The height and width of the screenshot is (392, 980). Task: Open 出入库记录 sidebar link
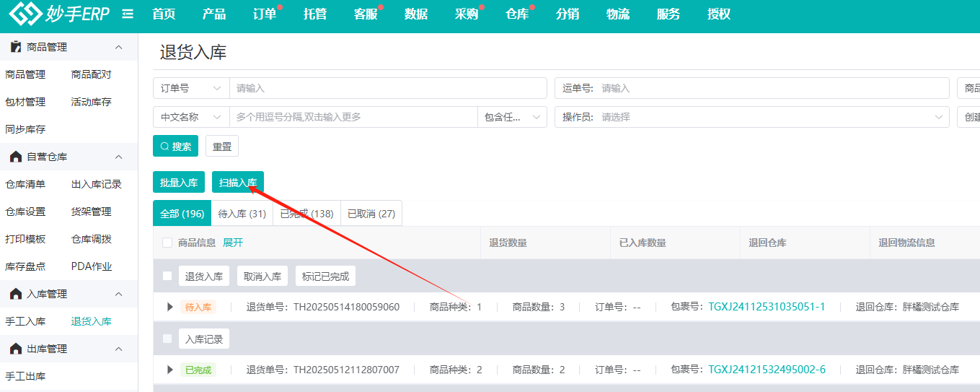click(x=97, y=184)
